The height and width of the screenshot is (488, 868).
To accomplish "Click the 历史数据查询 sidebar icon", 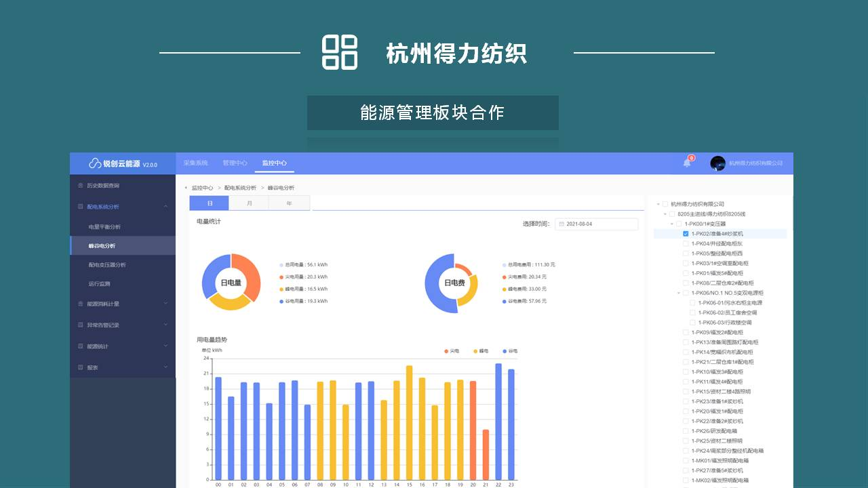I will (x=81, y=186).
